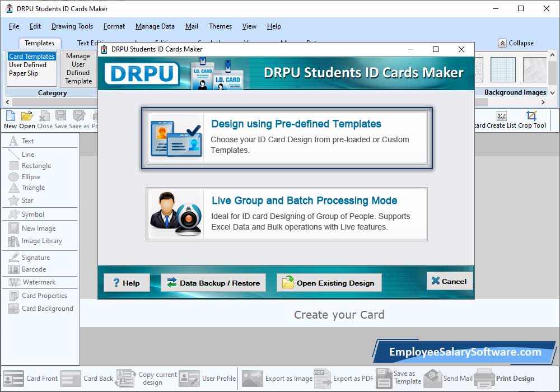Image resolution: width=560 pixels, height=392 pixels.
Task: Choose Live Group and Batch Processing Mode
Action: point(287,214)
